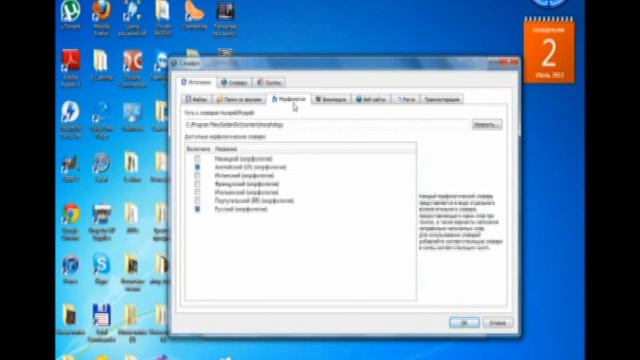
Task: Enable the Французский morphology checkbox
Action: tap(197, 184)
